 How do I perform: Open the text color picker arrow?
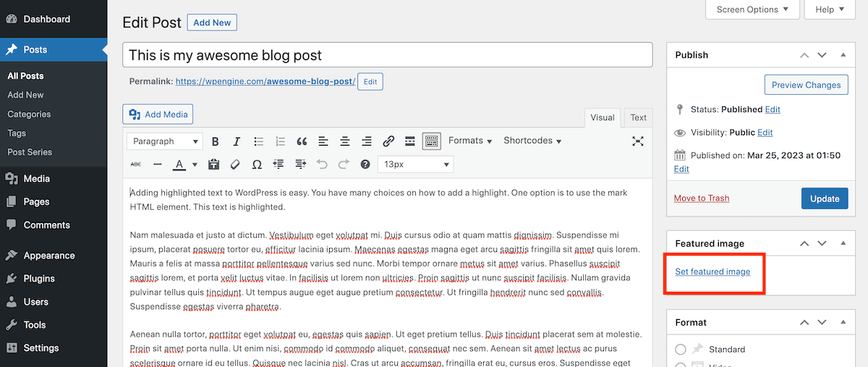click(195, 165)
